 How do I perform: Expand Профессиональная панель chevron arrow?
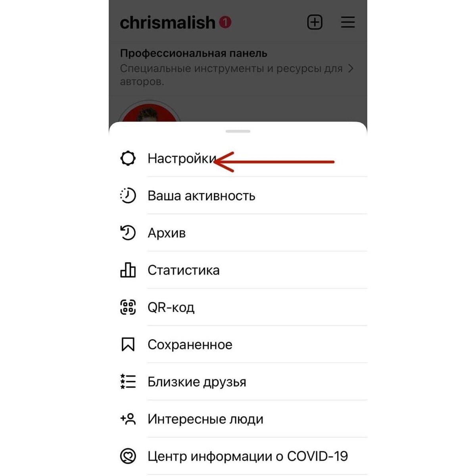(x=350, y=69)
